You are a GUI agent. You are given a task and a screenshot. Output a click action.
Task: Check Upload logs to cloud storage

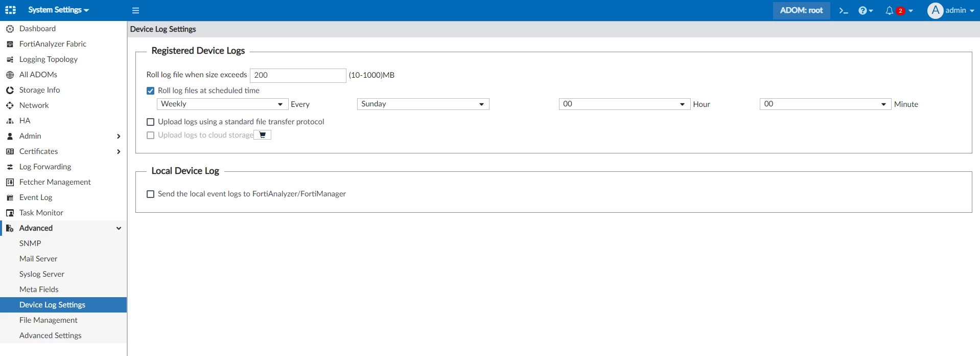[150, 135]
